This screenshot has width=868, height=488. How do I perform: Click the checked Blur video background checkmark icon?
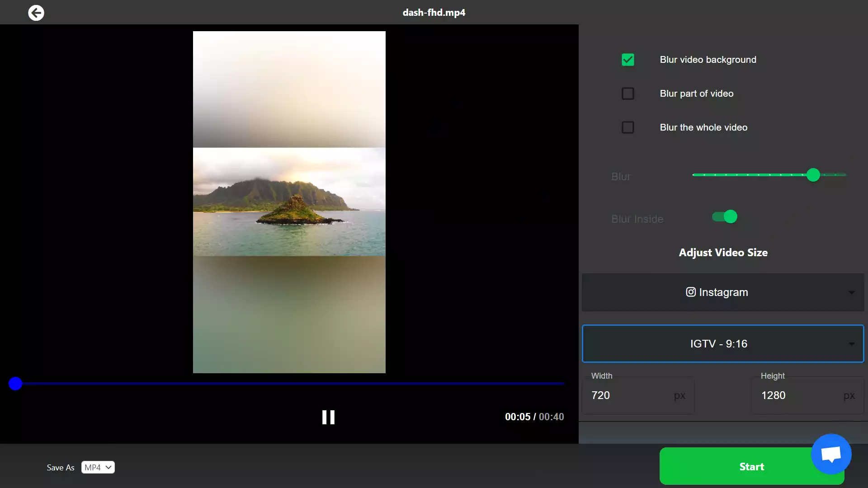click(628, 59)
